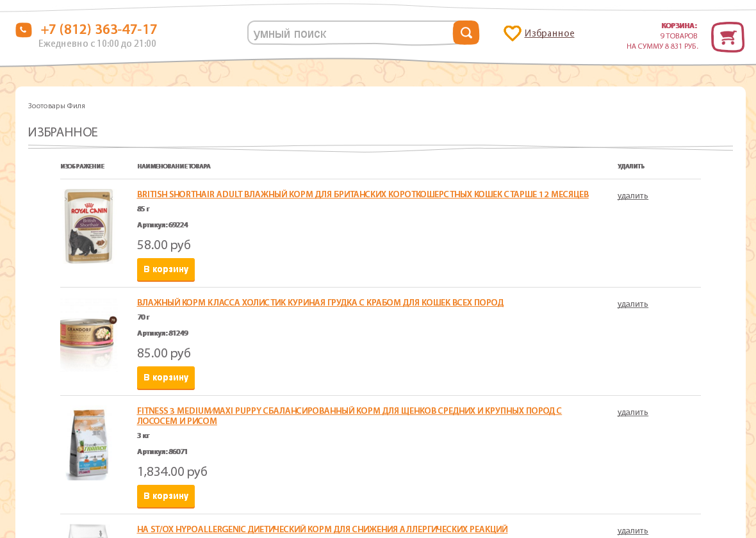This screenshot has height=538, width=756.
Task: Click the ИЗБРАННОЕ page heading
Action: (63, 132)
